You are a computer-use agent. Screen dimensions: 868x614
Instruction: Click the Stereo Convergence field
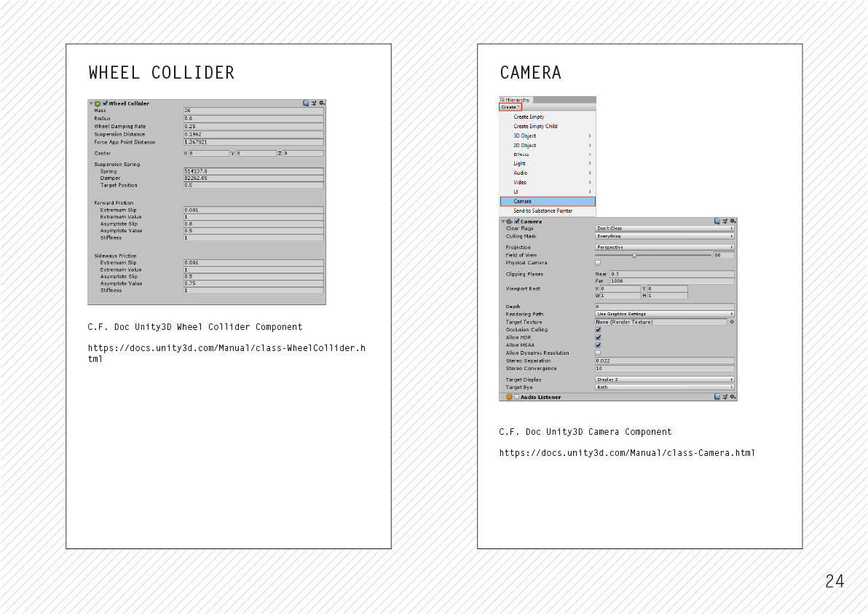[665, 368]
